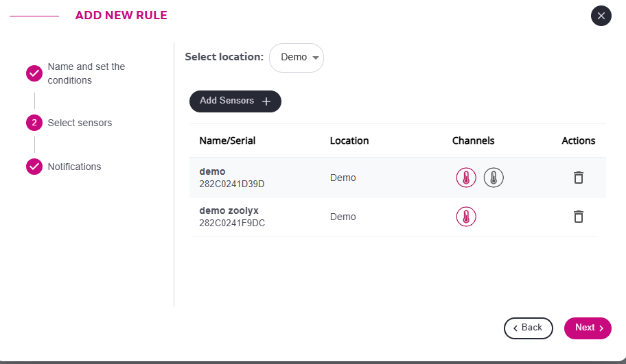
Task: Toggle the thermometer channel for demo zoolyx
Action: 466,217
